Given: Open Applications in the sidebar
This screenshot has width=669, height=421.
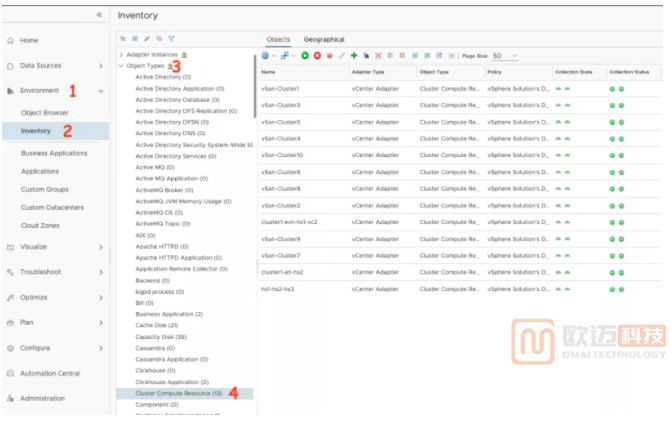Looking at the screenshot, I should pos(40,171).
